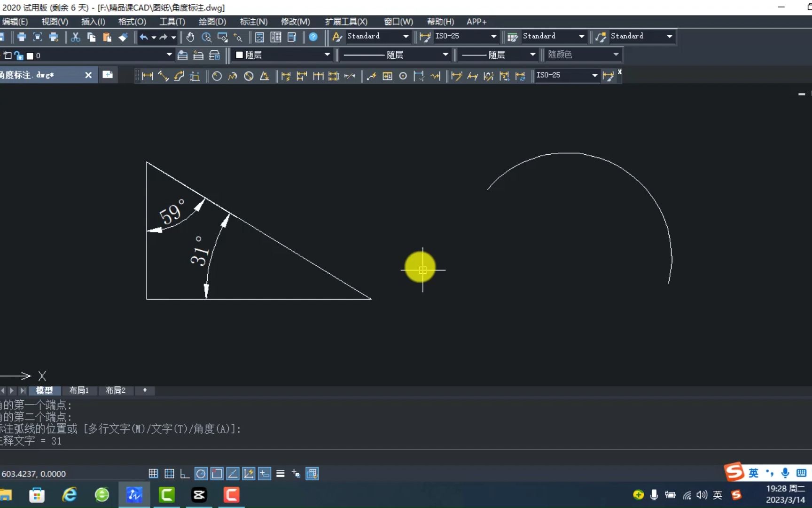Select the Aligned Dimension tool
The image size is (812, 508).
click(x=163, y=76)
